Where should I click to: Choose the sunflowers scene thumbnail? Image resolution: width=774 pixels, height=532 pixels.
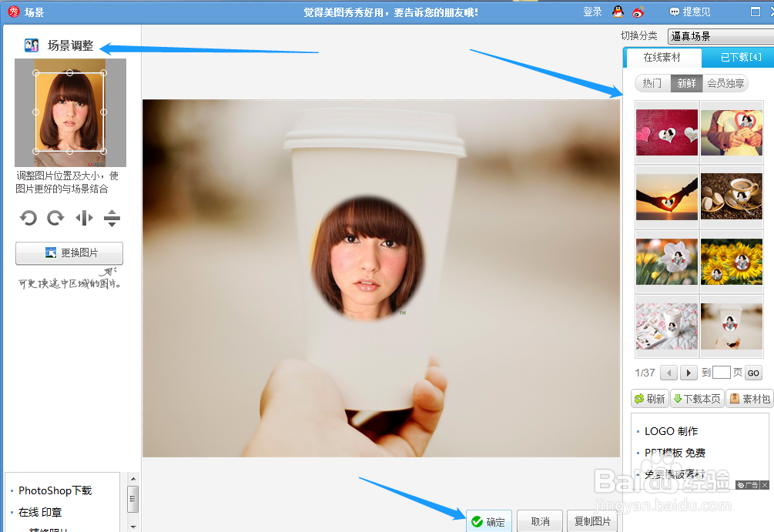[732, 262]
